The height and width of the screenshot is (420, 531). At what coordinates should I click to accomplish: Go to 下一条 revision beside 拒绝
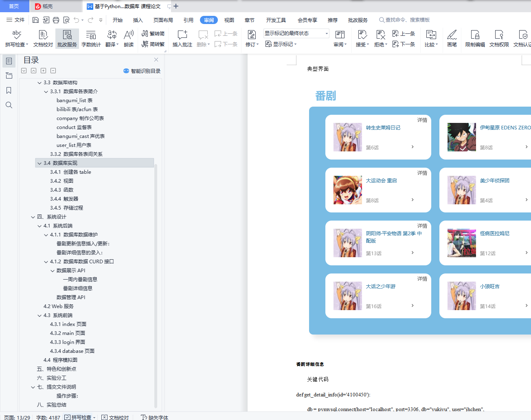404,44
